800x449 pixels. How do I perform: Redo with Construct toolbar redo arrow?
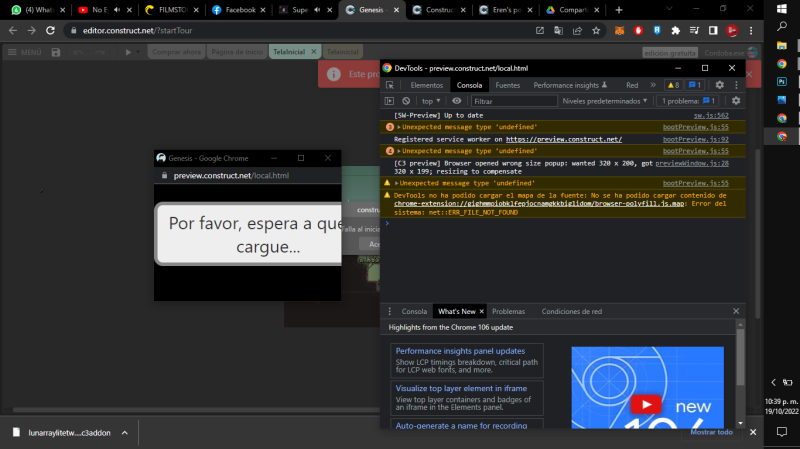pos(100,52)
